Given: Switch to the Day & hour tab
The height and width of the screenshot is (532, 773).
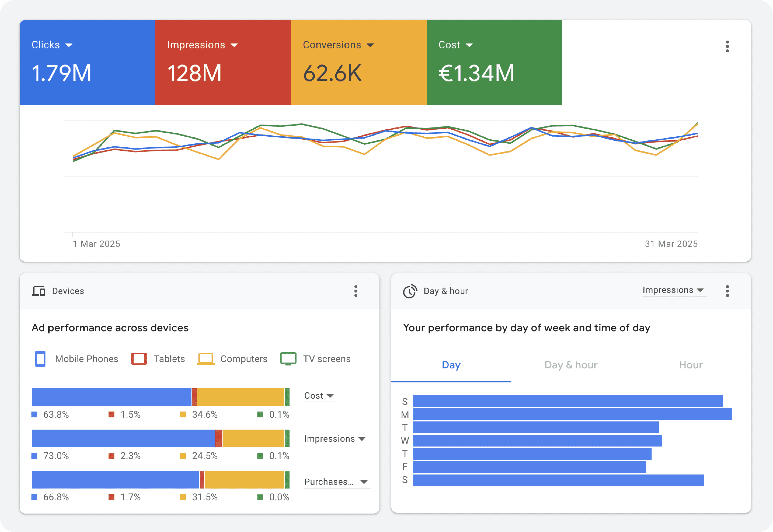Looking at the screenshot, I should coord(571,365).
